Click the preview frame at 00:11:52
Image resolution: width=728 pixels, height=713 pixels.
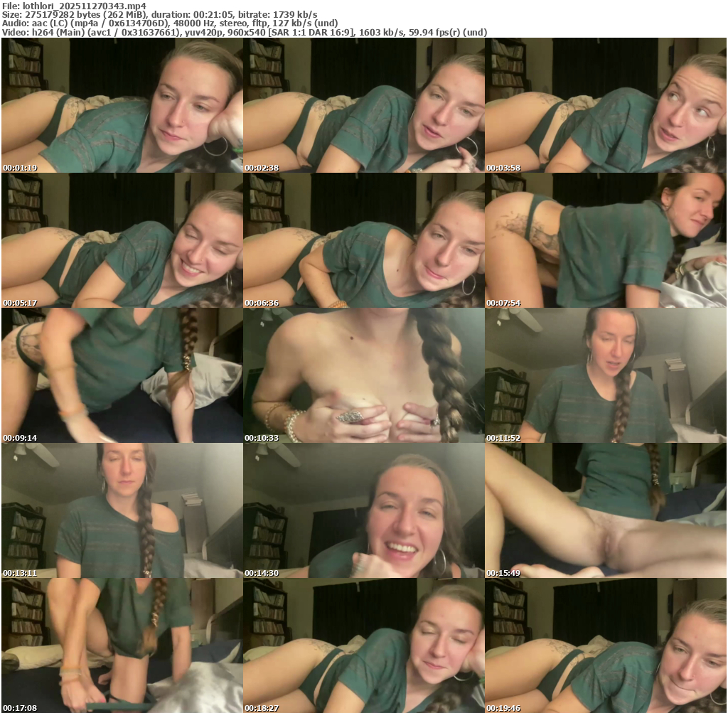point(605,375)
